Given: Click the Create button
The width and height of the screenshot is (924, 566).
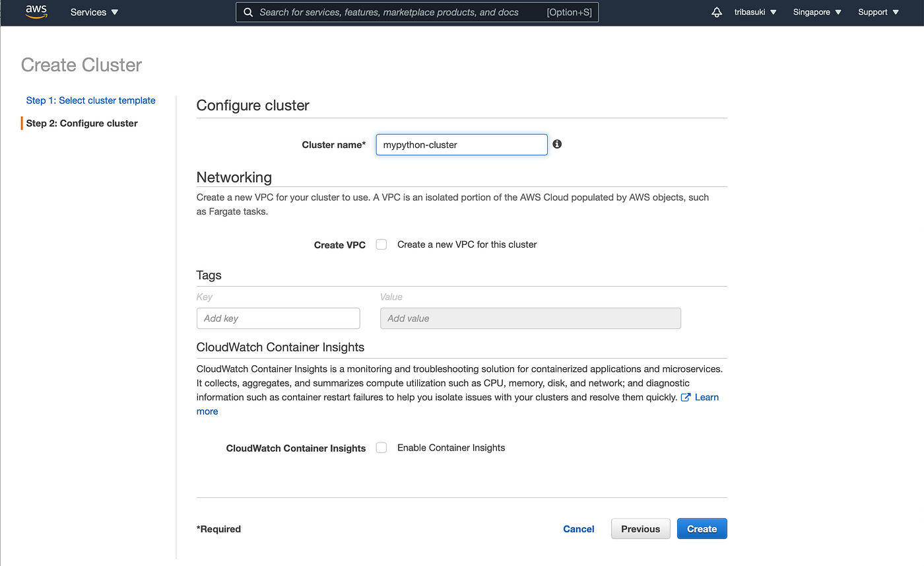Looking at the screenshot, I should click(x=702, y=528).
